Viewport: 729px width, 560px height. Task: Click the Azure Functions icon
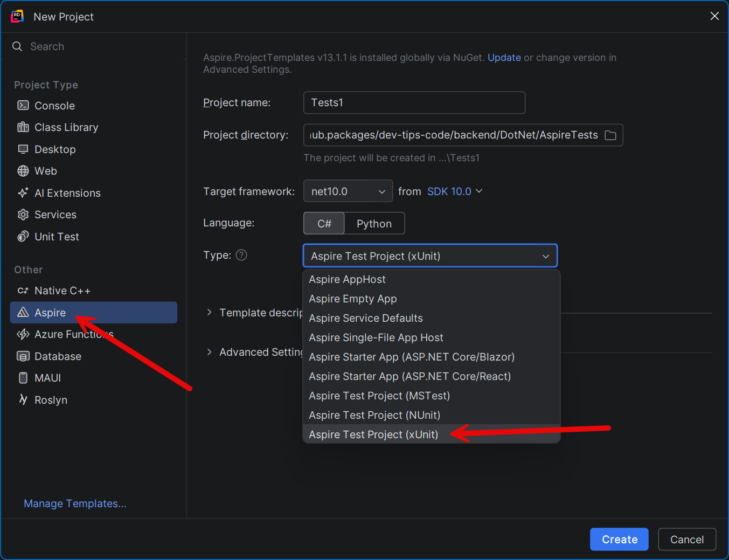[23, 334]
